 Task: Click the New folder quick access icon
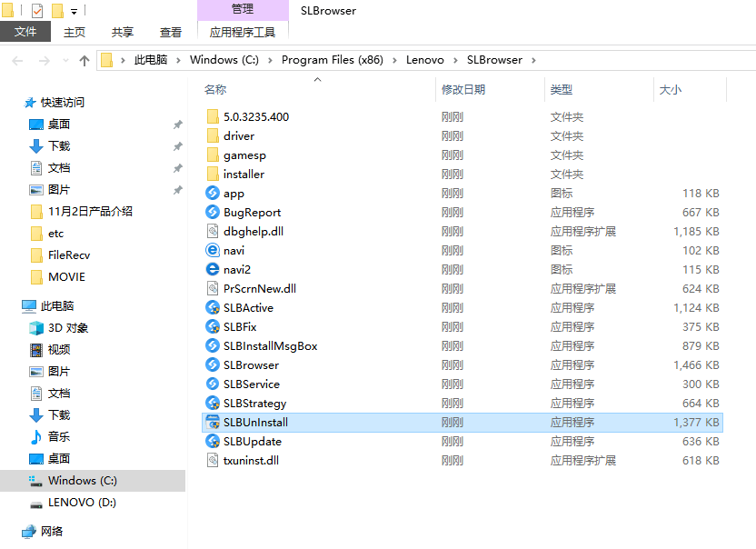tap(57, 10)
